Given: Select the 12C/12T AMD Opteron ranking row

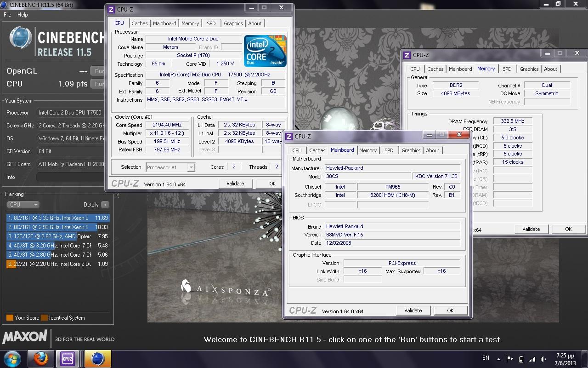Looking at the screenshot, I should [58, 236].
